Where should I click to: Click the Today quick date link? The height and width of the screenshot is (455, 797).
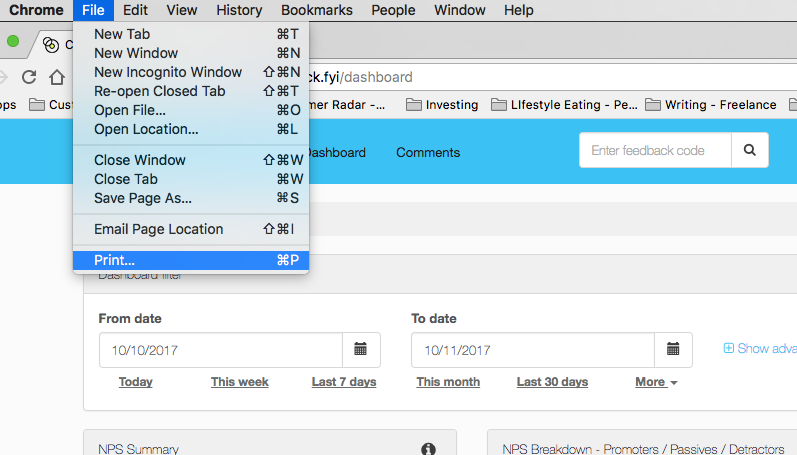[x=135, y=382]
